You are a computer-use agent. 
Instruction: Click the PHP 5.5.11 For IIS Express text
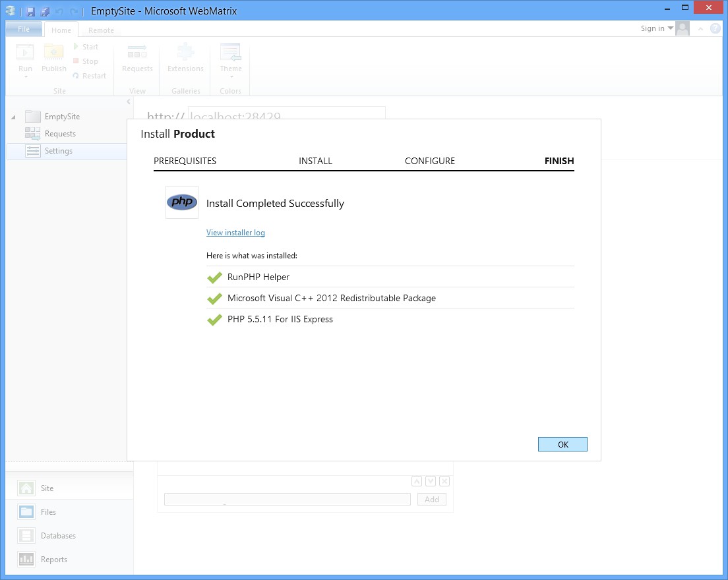[280, 319]
